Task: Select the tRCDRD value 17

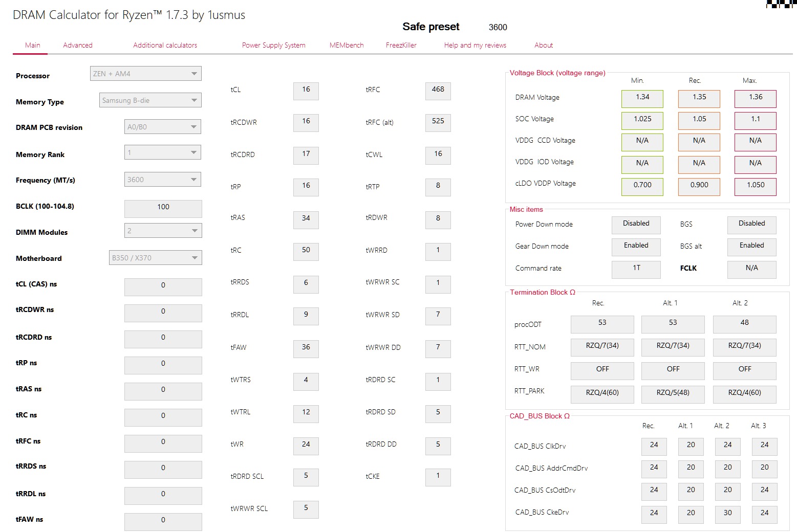Action: pyautogui.click(x=306, y=156)
